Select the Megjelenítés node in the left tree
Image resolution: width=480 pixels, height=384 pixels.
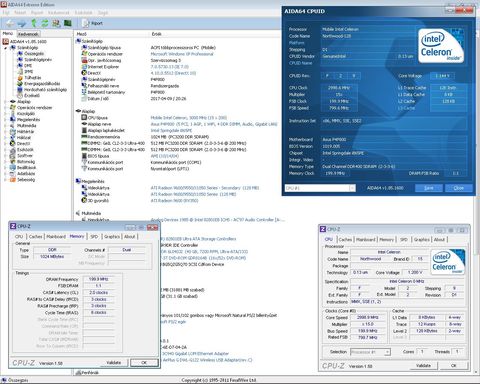click(28, 119)
